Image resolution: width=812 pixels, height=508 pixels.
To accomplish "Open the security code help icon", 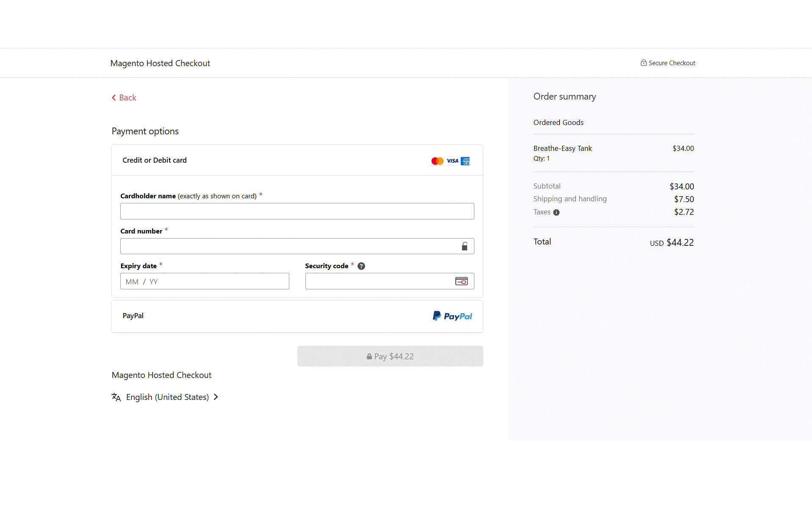I will 361,266.
